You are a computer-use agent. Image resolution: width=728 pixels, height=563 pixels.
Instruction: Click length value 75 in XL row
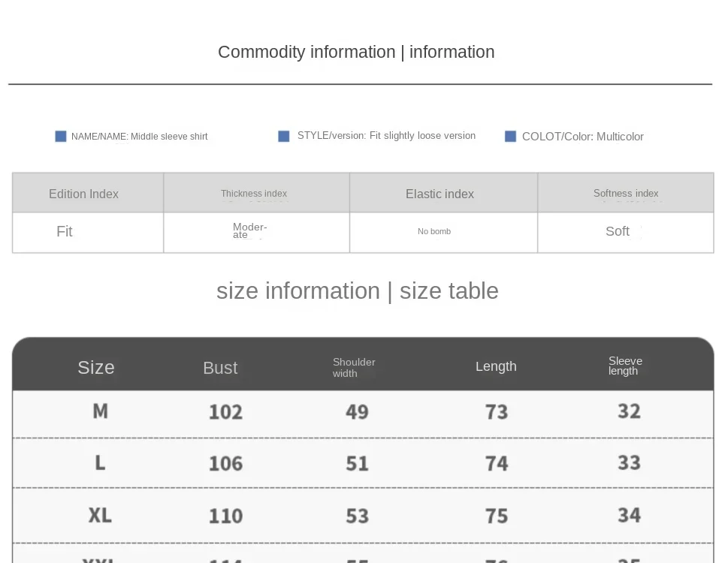click(x=497, y=516)
